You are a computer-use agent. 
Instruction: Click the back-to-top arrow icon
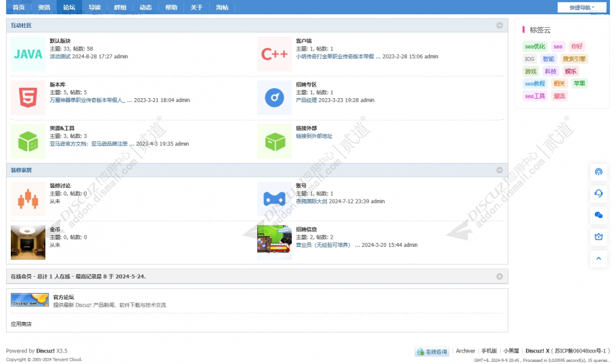[598, 258]
